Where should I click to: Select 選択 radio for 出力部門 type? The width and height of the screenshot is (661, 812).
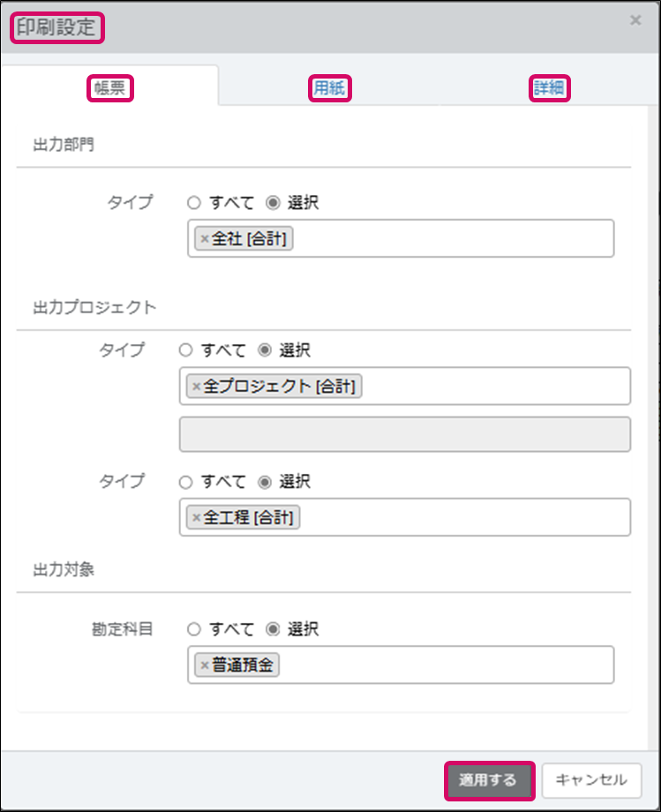[273, 202]
